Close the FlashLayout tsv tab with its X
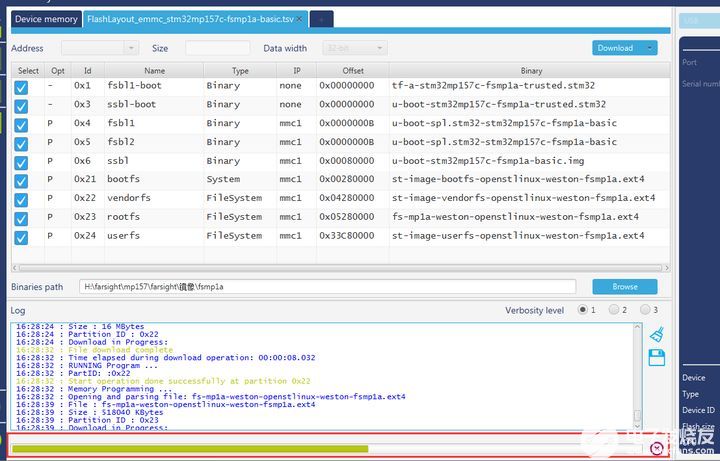720x461 pixels. pyautogui.click(x=298, y=19)
